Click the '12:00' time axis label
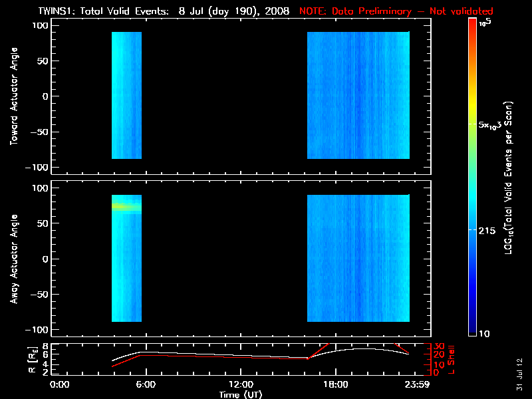532x399 pixels. [241, 385]
